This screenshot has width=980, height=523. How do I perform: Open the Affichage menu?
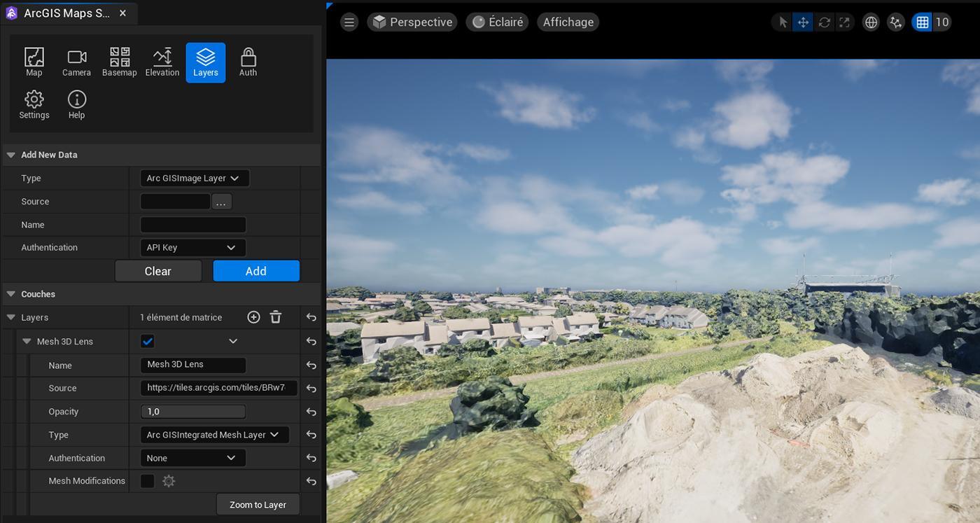568,22
